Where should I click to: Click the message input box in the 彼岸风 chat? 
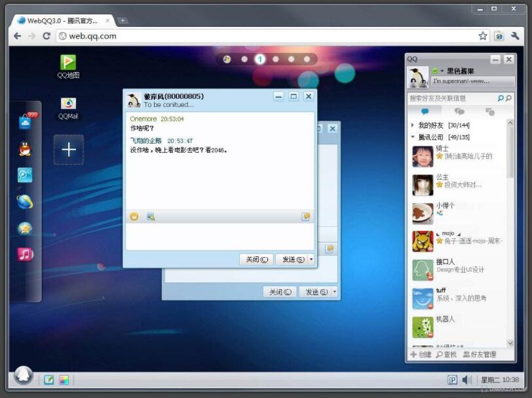click(220, 237)
